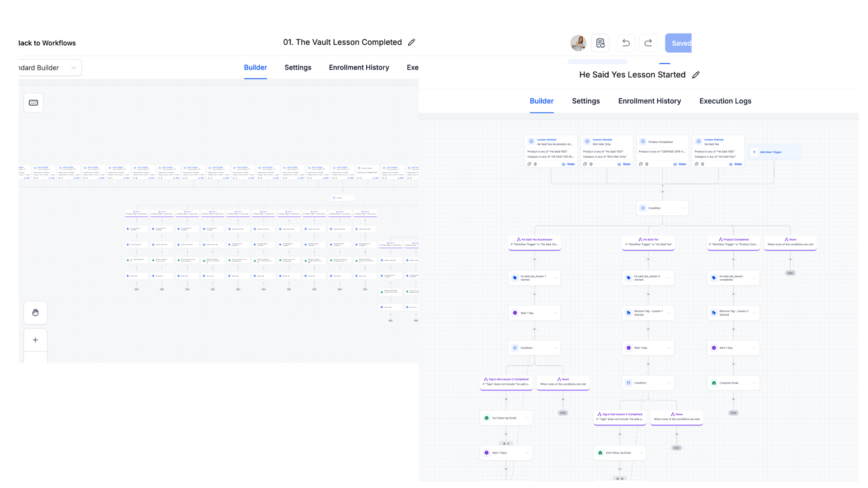This screenshot has width=868, height=488.
Task: Click the Saved button
Action: click(680, 43)
